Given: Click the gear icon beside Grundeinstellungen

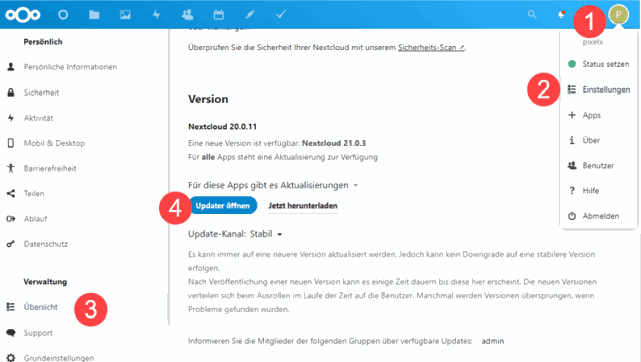Looking at the screenshot, I should tap(11, 358).
